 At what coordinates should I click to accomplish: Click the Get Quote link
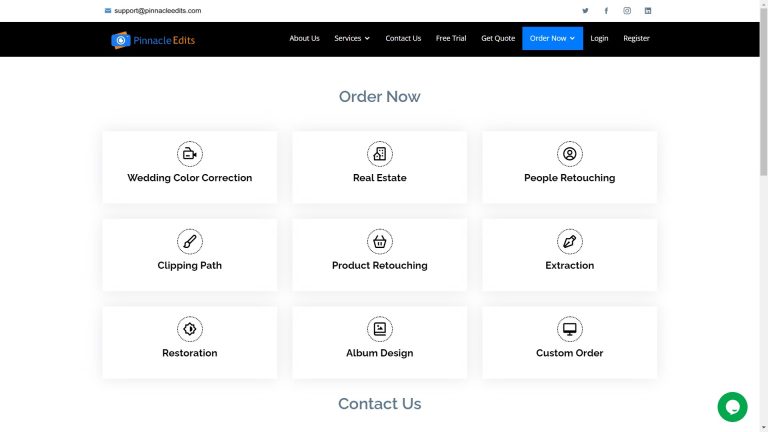coord(498,38)
